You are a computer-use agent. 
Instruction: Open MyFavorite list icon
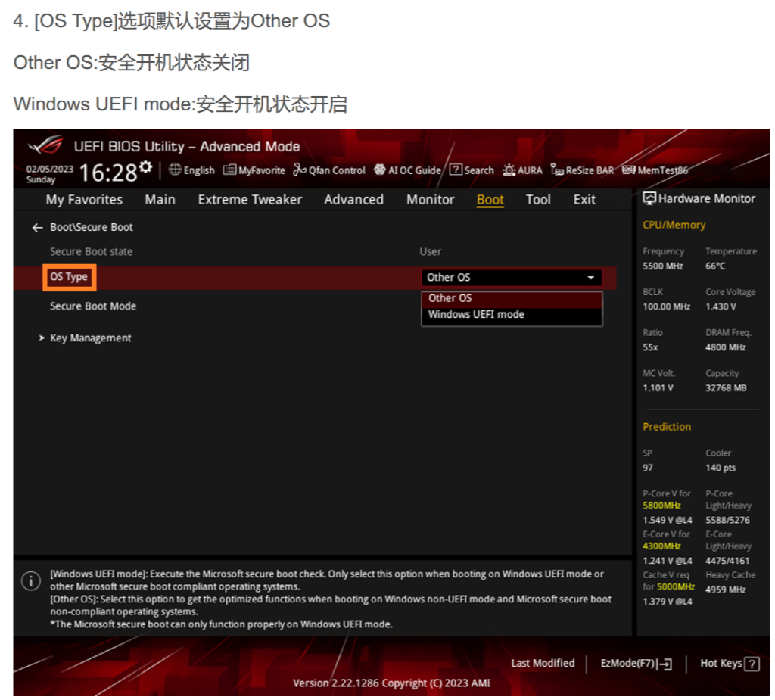pyautogui.click(x=229, y=170)
